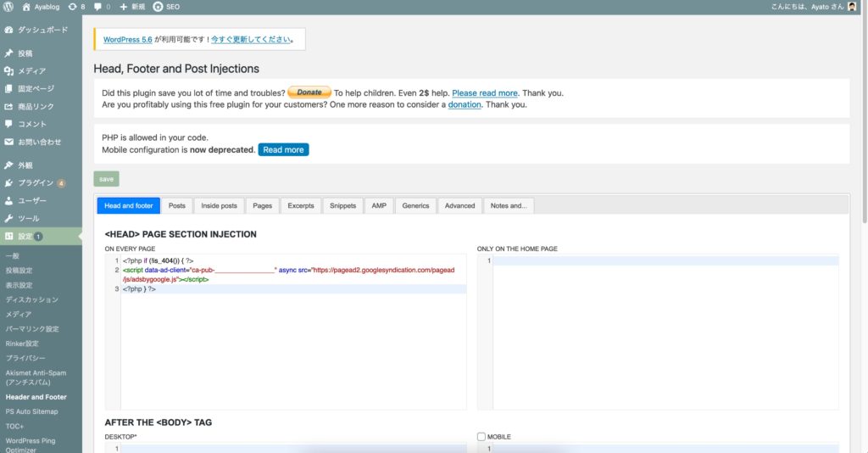
Task: Click into the ON EVERY PAGE code editor
Action: point(286,333)
